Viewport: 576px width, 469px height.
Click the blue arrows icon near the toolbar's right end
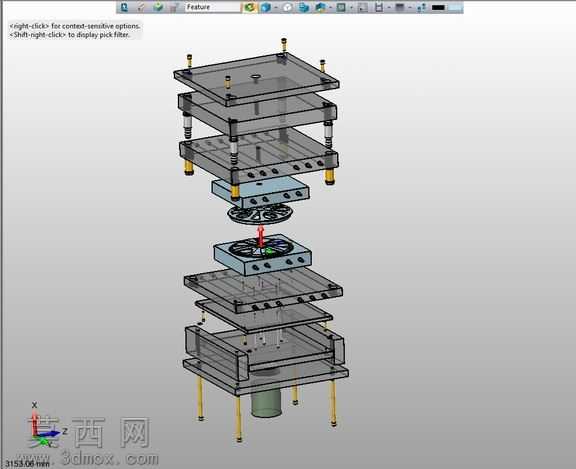tap(421, 7)
